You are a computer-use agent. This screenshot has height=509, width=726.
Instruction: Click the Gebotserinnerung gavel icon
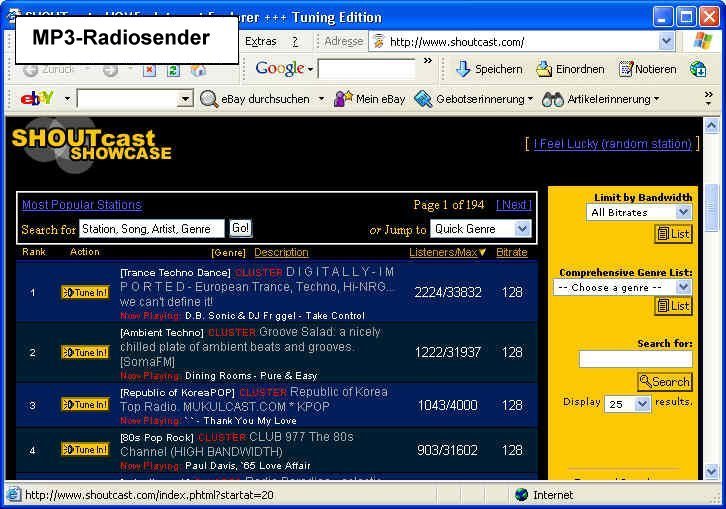click(423, 99)
